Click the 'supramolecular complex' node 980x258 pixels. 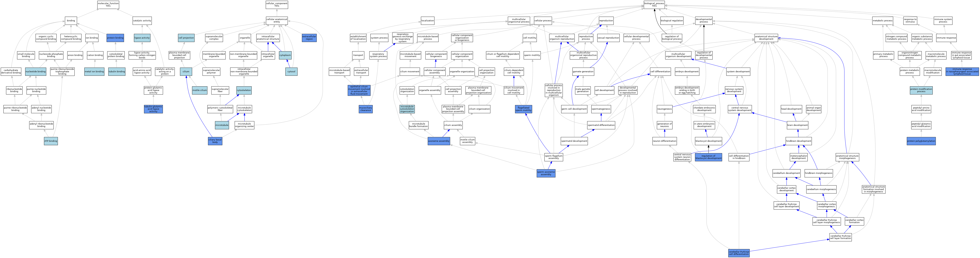pos(214,38)
